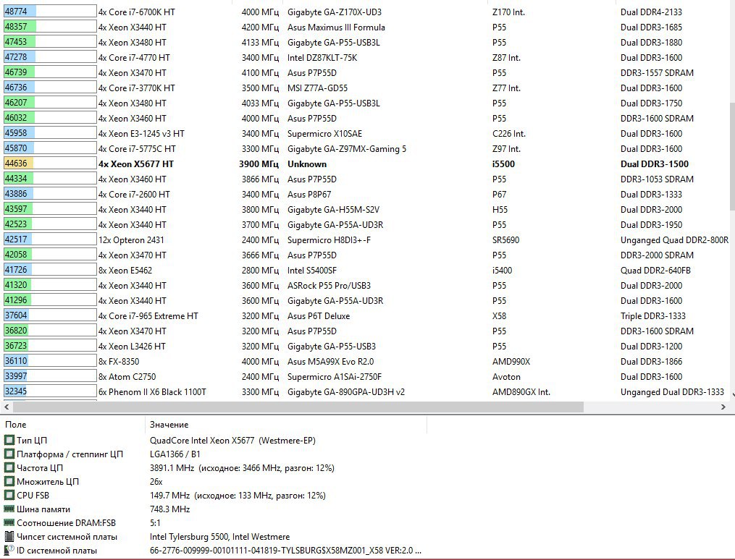Click the bold 3900 МГц frequency cell
Image resolution: width=735 pixels, height=560 pixels.
coord(259,164)
